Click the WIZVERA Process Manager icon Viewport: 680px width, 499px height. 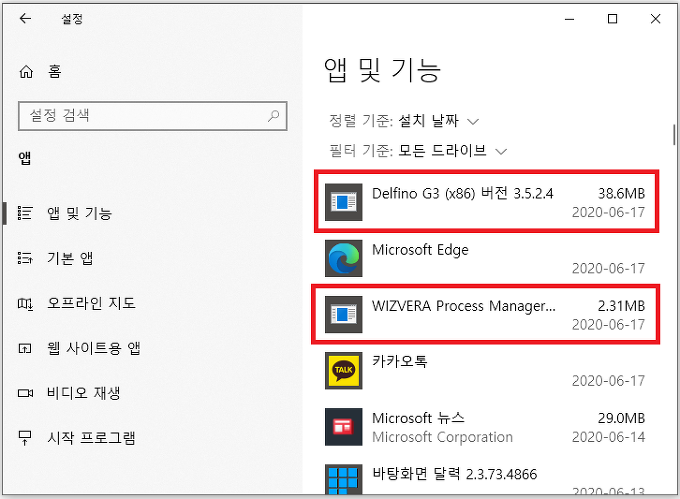tap(343, 314)
